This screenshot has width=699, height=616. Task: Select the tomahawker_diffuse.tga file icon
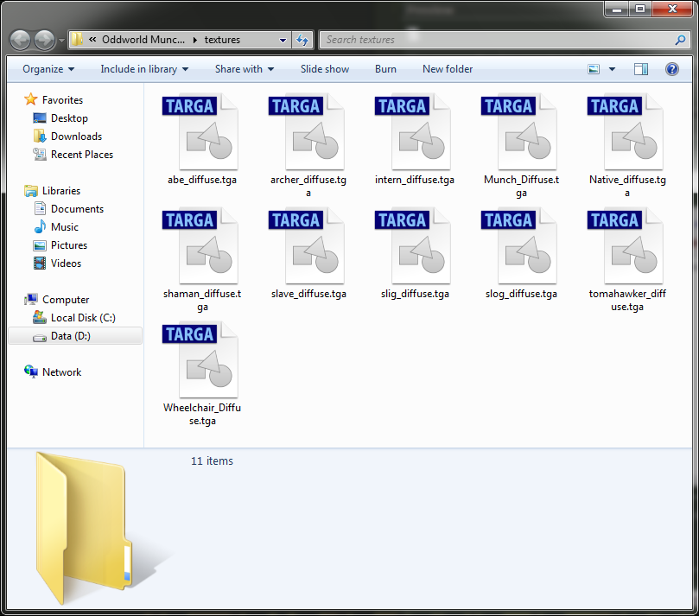(626, 246)
